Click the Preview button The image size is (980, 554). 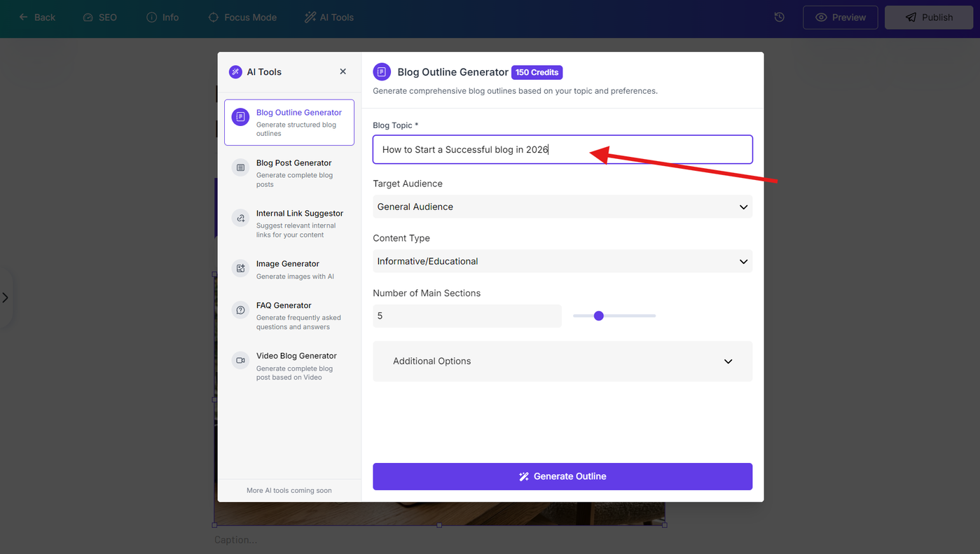[x=841, y=17]
